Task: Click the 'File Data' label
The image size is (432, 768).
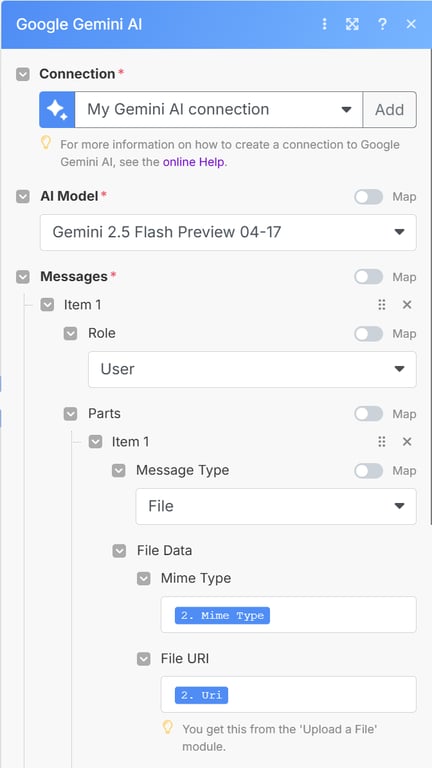Action: click(x=164, y=551)
